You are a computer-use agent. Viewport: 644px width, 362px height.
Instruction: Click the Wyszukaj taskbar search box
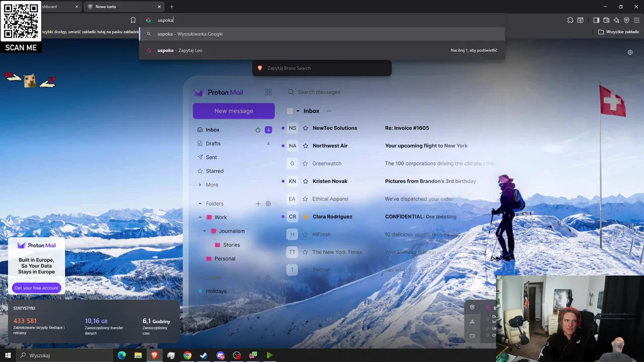(x=64, y=355)
